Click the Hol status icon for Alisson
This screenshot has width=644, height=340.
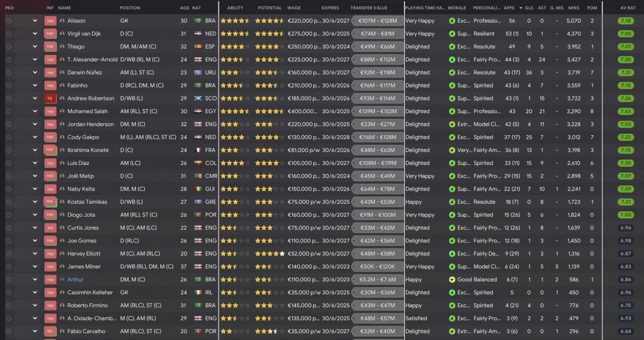[50, 21]
